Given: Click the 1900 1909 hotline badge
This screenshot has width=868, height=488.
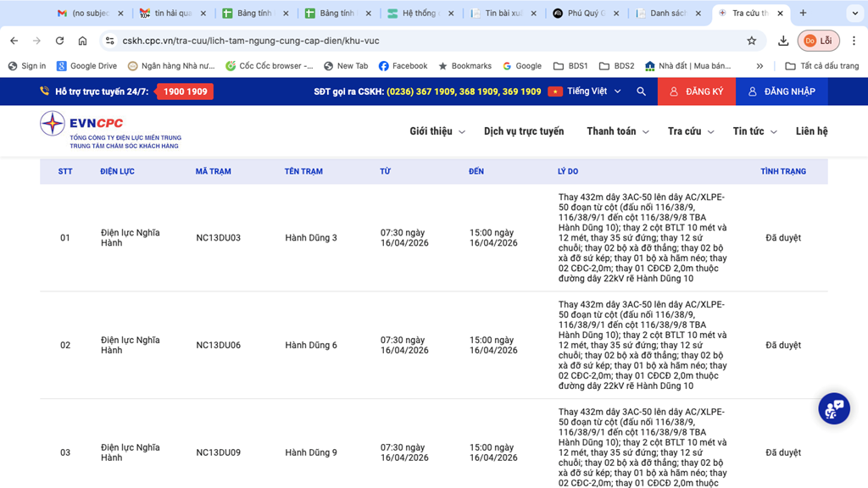Looking at the screenshot, I should [185, 91].
